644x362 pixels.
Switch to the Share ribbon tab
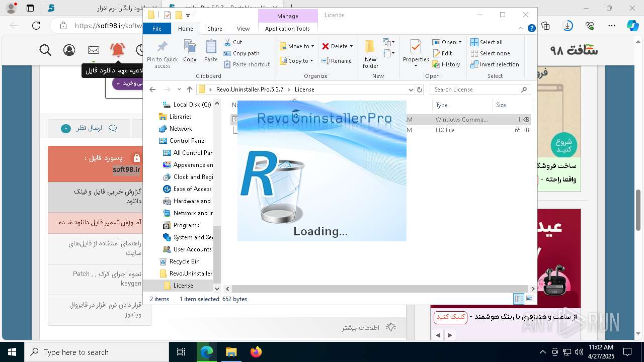(215, 29)
